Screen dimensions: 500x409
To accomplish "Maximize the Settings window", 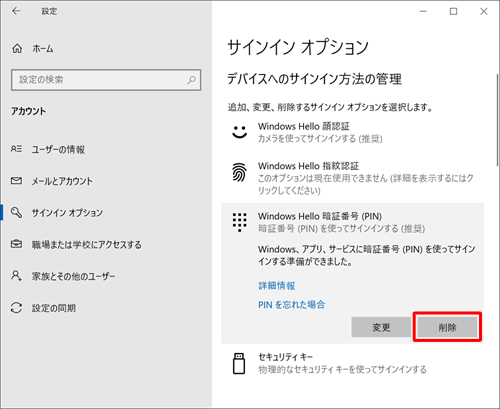I will tap(453, 11).
